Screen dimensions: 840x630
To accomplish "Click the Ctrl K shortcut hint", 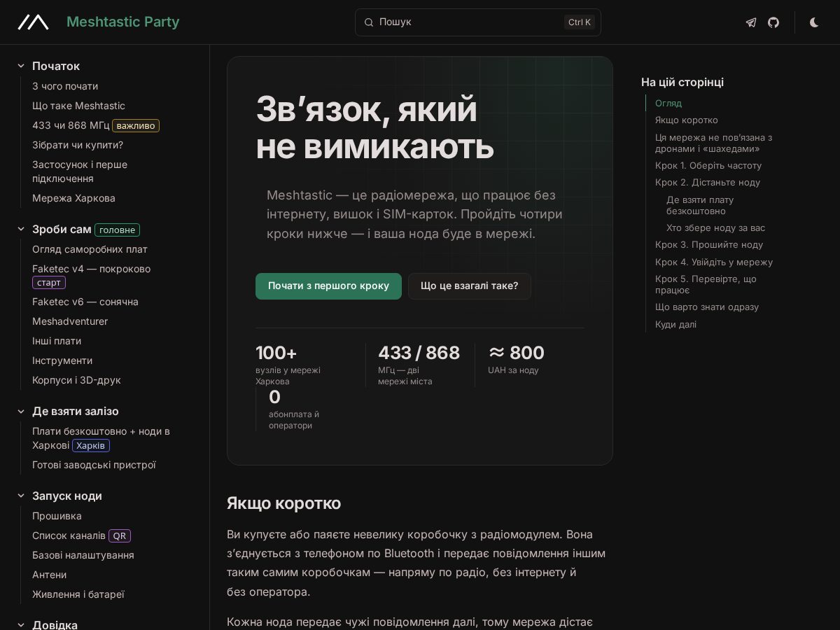I will click(x=580, y=22).
